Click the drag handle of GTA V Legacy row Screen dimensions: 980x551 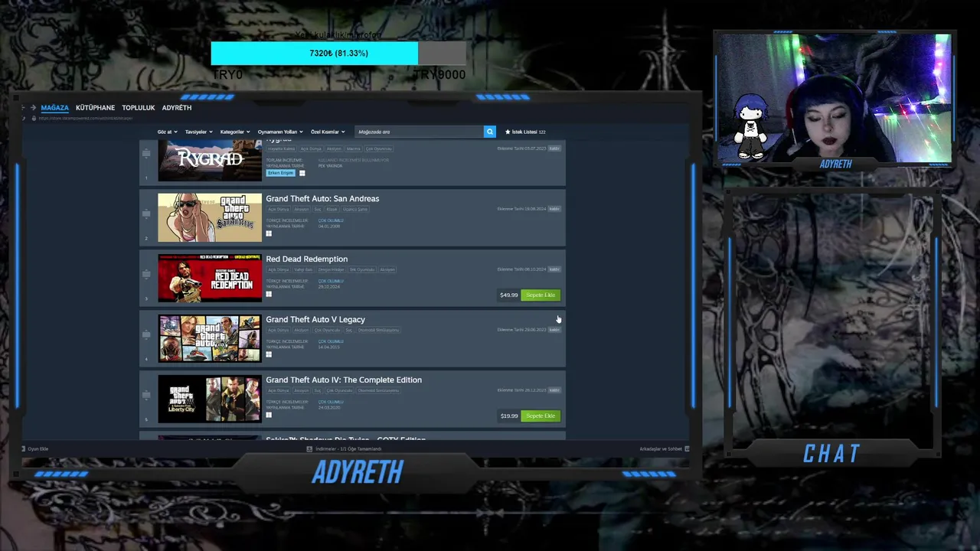point(146,334)
